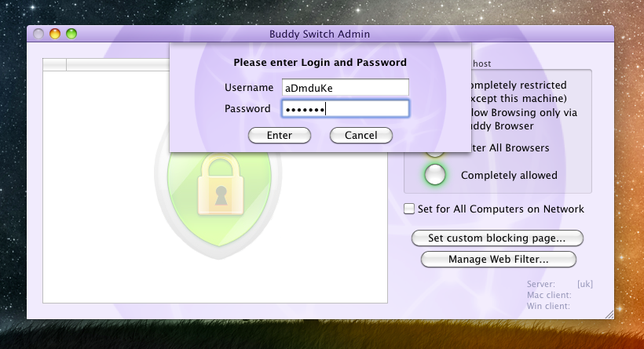Open Manage Web Filter settings
The height and width of the screenshot is (349, 644).
[498, 259]
